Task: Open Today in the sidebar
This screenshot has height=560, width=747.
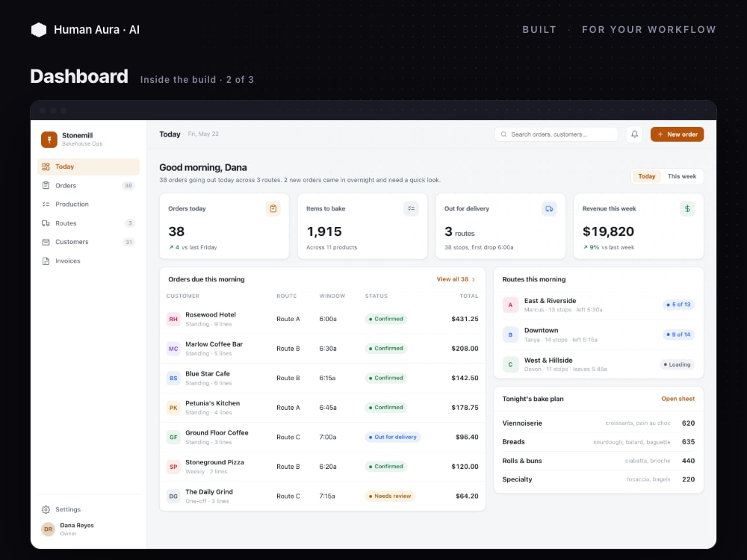Action: click(88, 167)
